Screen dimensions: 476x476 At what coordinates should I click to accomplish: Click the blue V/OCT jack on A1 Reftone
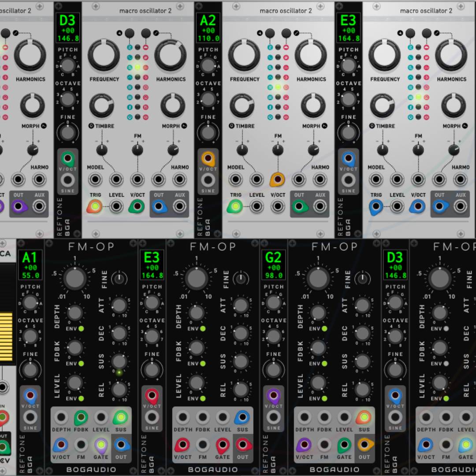click(x=30, y=395)
